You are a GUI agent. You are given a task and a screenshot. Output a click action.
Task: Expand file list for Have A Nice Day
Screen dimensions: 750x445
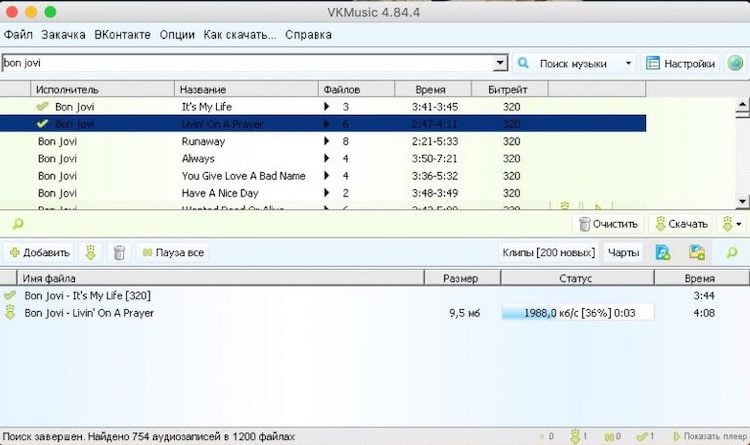(327, 192)
